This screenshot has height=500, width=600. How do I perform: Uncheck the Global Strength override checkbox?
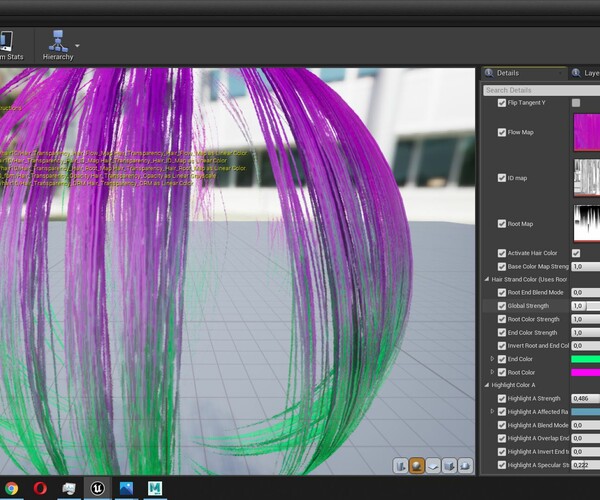pyautogui.click(x=502, y=306)
